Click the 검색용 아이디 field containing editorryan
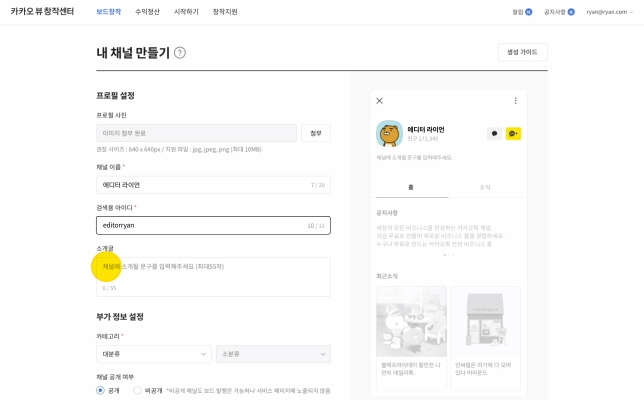This screenshot has width=644, height=400. (214, 225)
